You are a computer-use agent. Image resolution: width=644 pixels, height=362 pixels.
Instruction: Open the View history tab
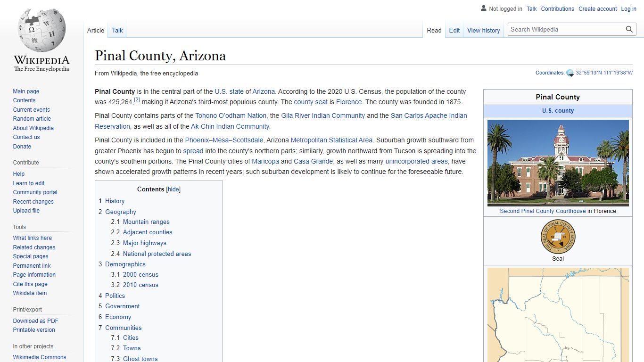pos(483,30)
